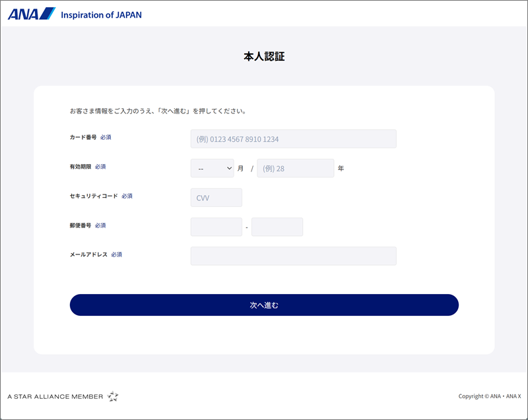The width and height of the screenshot is (528, 420).
Task: Click the 郵便番号 label
Action: [x=81, y=225]
